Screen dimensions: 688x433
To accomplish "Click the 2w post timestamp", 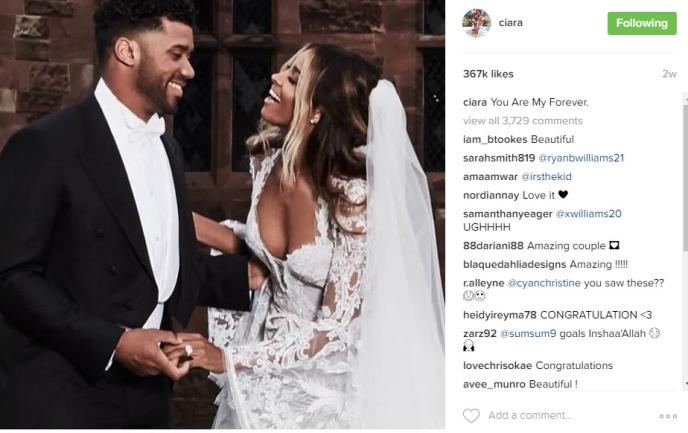I will tap(669, 74).
